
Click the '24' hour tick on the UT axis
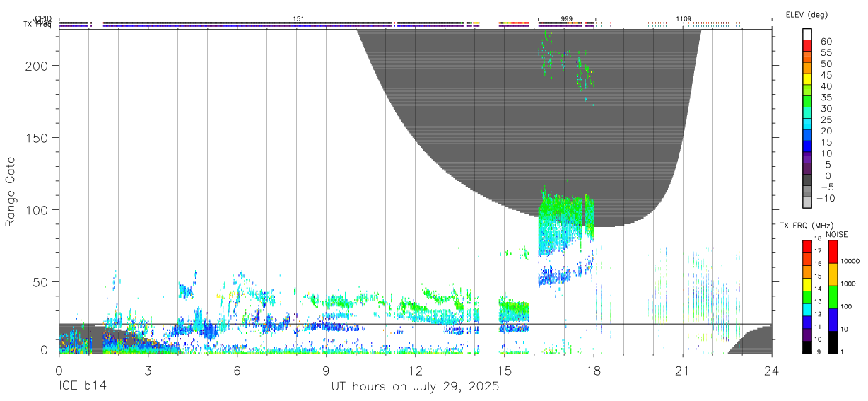(x=771, y=369)
